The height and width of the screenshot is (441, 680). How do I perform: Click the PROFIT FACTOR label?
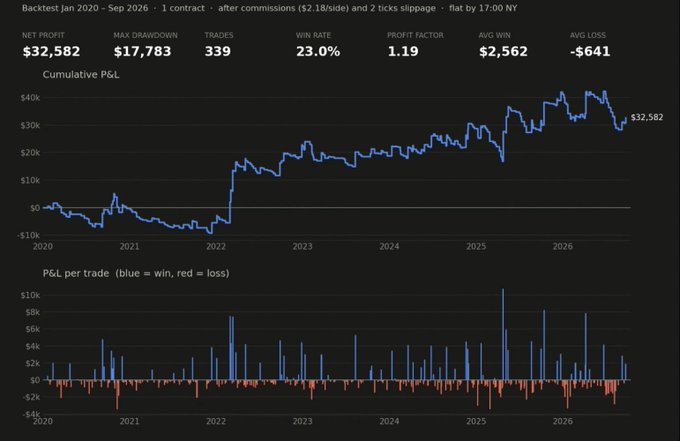pyautogui.click(x=415, y=35)
